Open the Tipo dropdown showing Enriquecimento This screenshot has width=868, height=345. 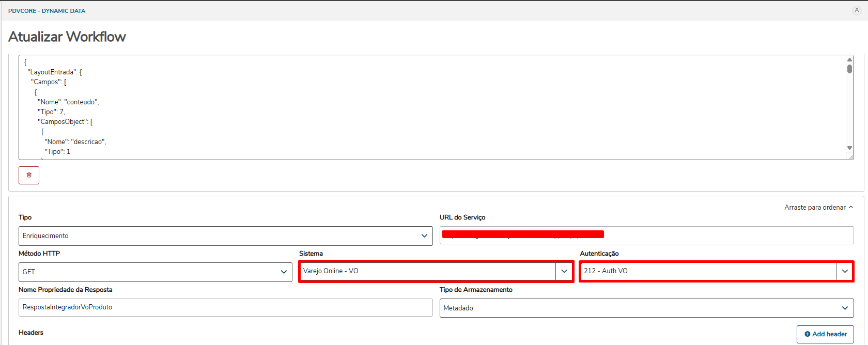coord(225,236)
